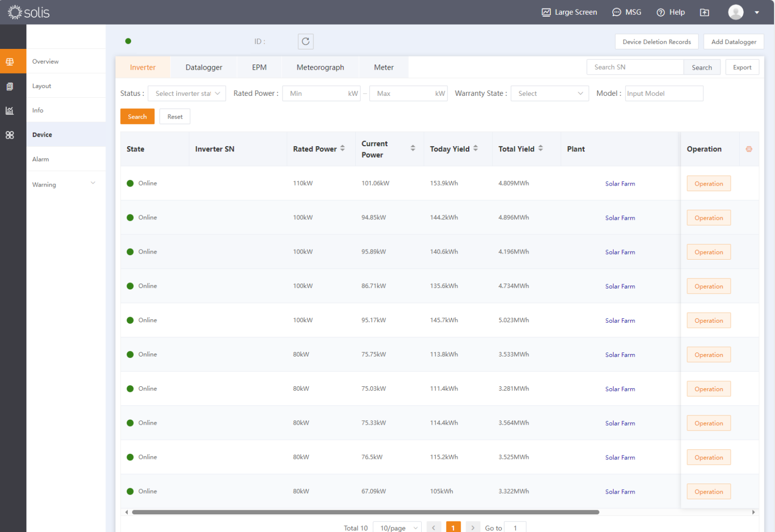Click the refresh icon next to ID
Image resolution: width=775 pixels, height=532 pixels.
pyautogui.click(x=305, y=41)
